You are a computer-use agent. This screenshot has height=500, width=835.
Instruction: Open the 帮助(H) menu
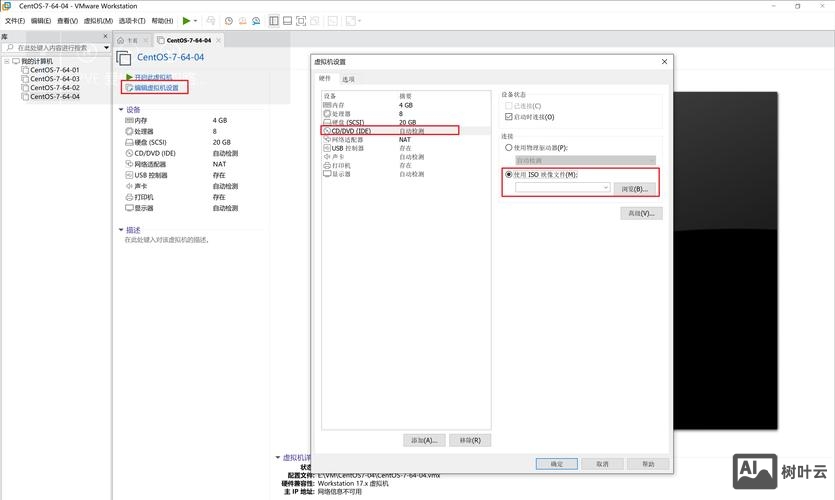[162, 21]
